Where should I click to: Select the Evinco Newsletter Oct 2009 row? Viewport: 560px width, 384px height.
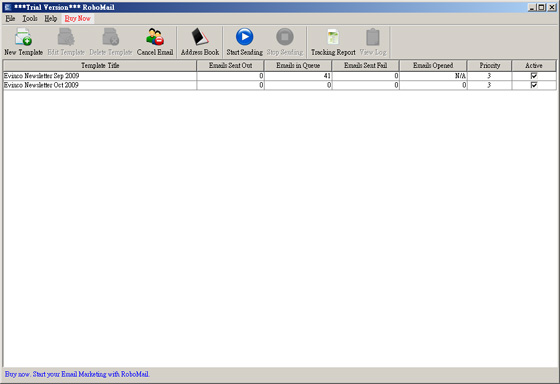[x=280, y=85]
